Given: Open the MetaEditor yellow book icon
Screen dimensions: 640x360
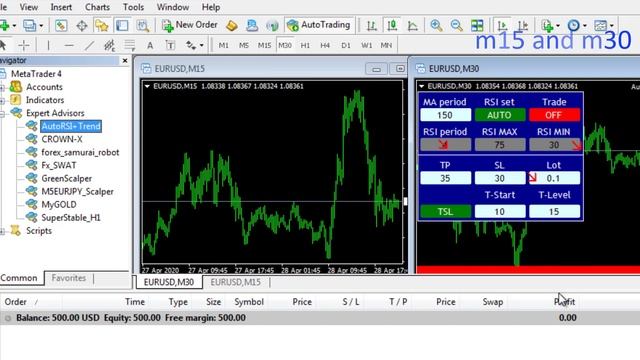Looking at the screenshot, I should click(232, 25).
